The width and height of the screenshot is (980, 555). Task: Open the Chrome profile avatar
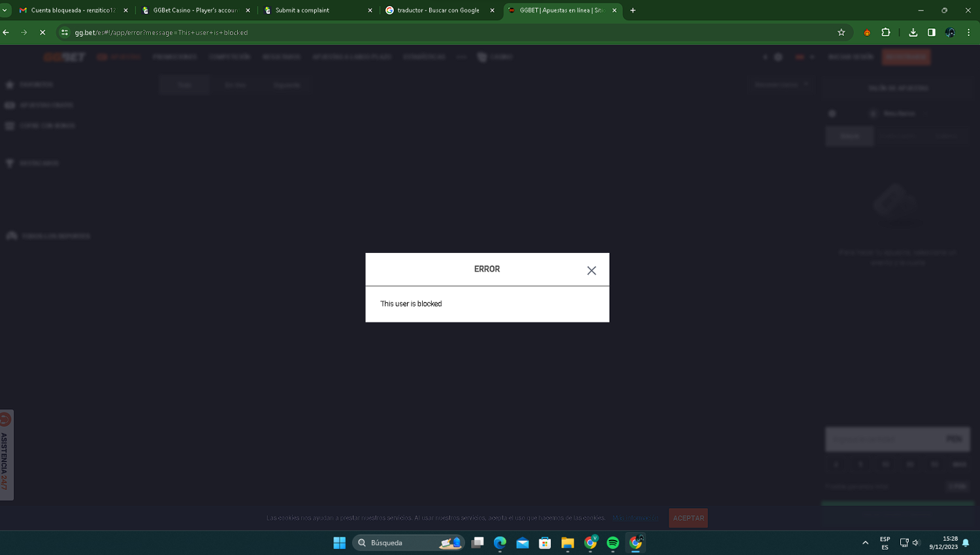pyautogui.click(x=950, y=33)
